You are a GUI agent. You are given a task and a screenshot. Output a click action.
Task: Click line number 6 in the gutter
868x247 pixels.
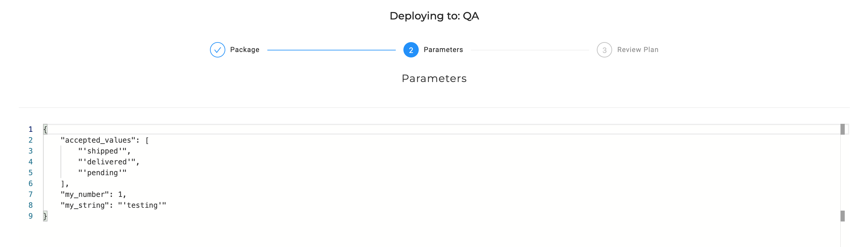coord(31,183)
